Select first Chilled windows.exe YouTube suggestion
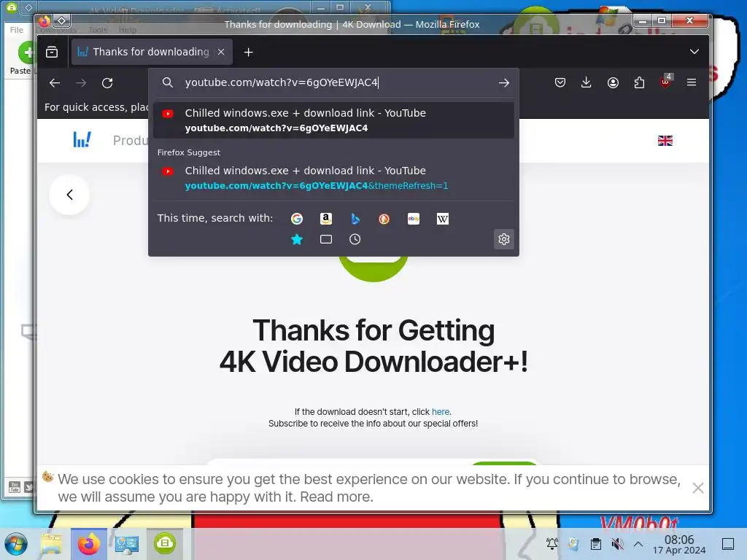This screenshot has height=560, width=747. [333, 120]
